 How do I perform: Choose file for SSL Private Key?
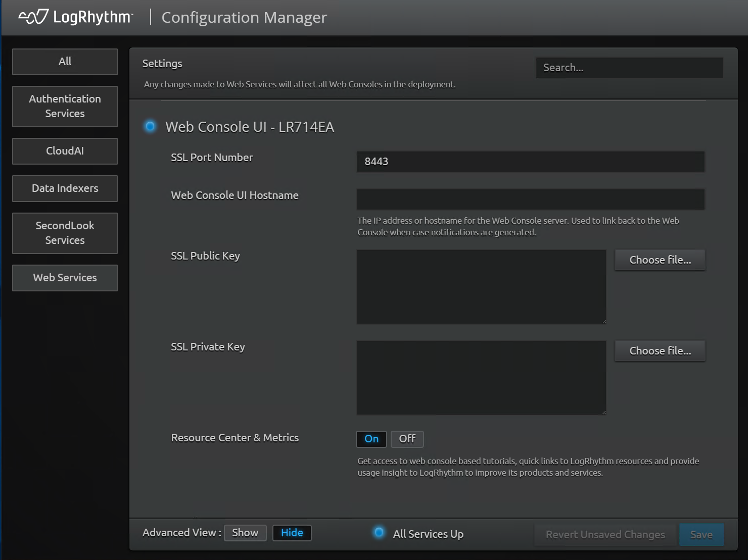click(660, 351)
